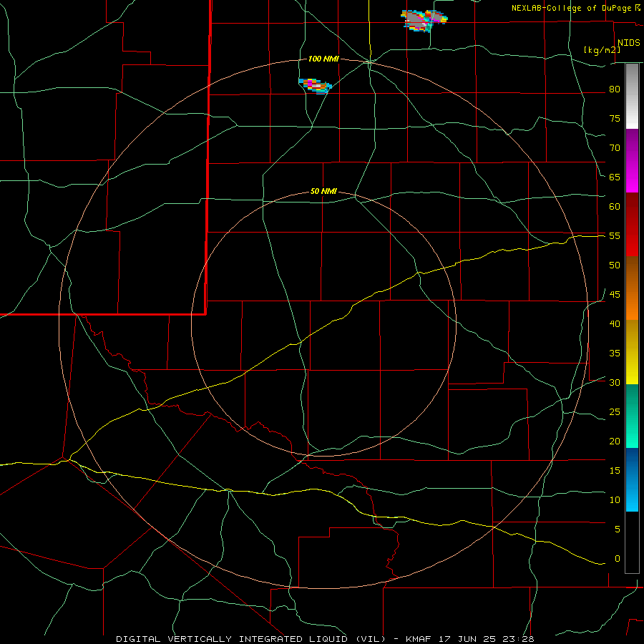
Task: Click the 60 value on the color scale
Action: (x=615, y=206)
